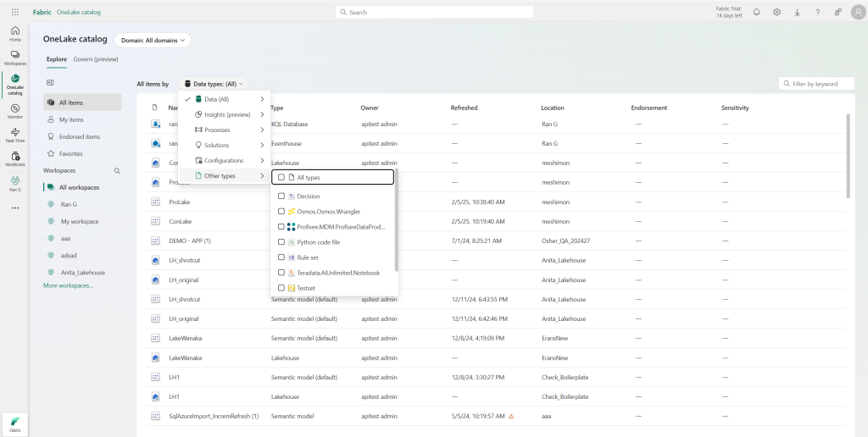Click the top Search box
The height and width of the screenshot is (437, 868).
coord(435,12)
